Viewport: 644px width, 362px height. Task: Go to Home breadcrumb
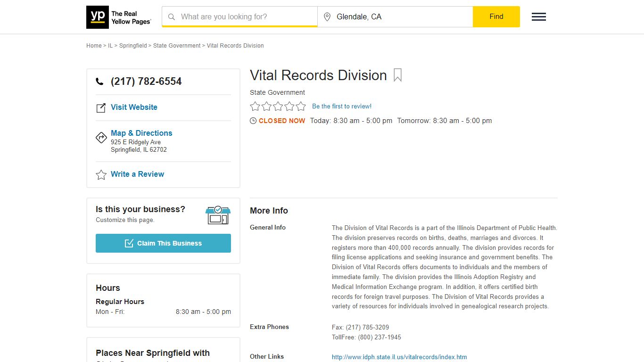(x=94, y=46)
